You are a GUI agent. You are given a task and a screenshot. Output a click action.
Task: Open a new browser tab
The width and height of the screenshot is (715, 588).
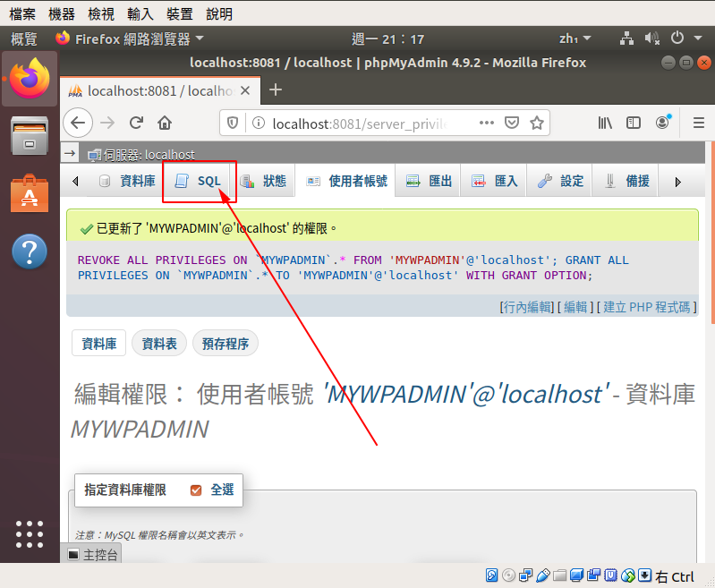tap(276, 89)
